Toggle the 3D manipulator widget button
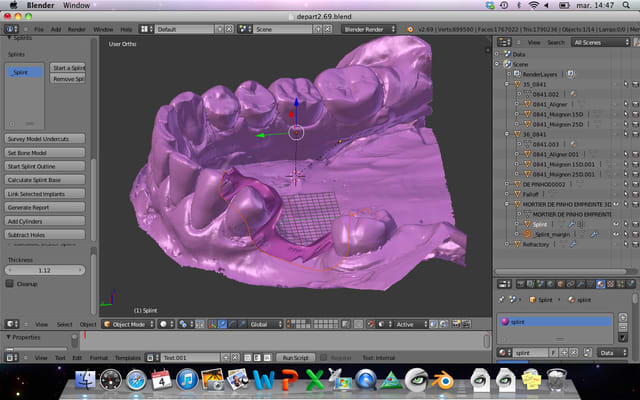640x400 pixels. point(212,324)
